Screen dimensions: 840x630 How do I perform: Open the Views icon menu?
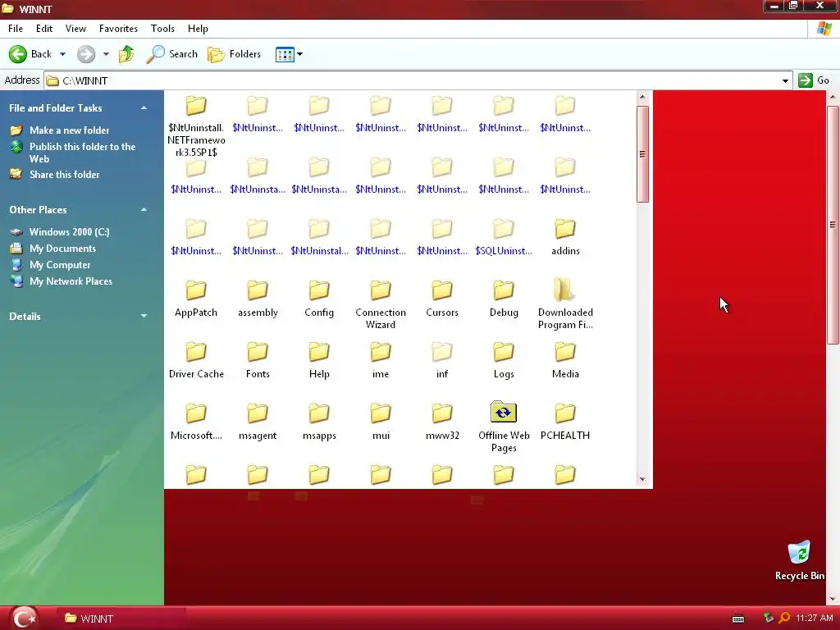(x=285, y=54)
